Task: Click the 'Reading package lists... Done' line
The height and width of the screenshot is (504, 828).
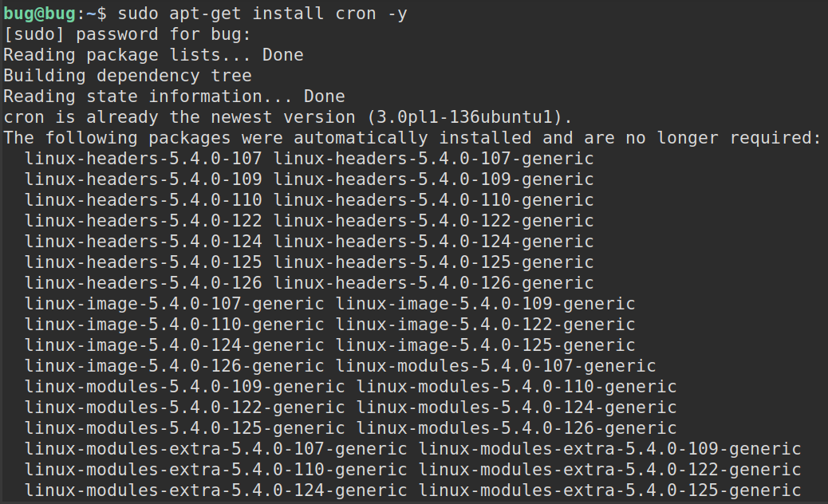Action: point(153,55)
